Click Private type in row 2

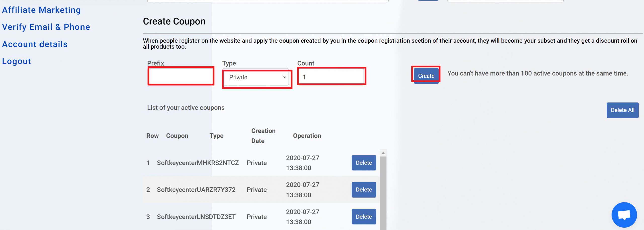257,190
